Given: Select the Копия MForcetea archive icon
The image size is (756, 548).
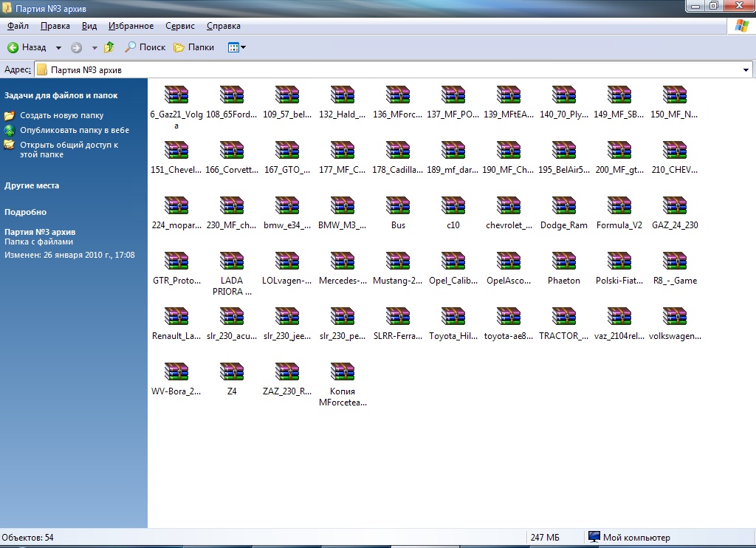Looking at the screenshot, I should pos(343,372).
